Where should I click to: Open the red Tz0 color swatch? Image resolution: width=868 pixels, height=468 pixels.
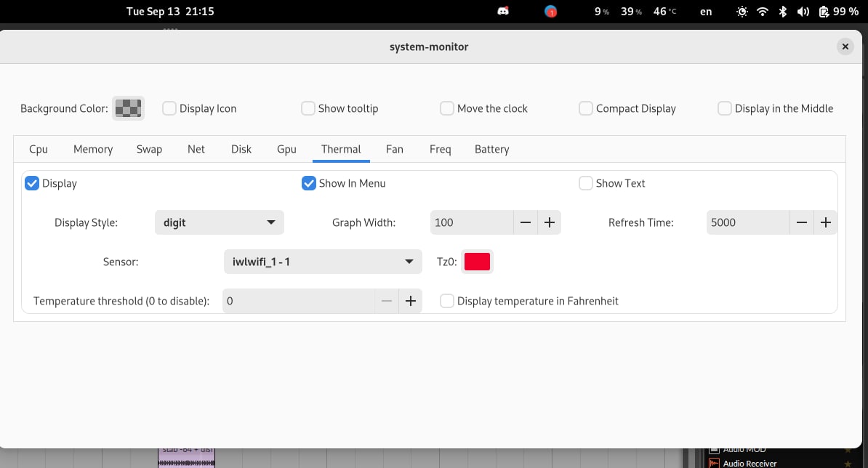(477, 262)
